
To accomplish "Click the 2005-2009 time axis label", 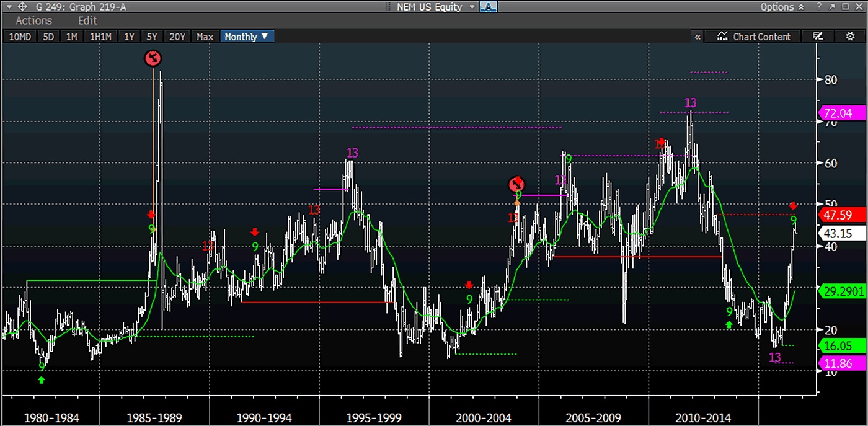I will [594, 417].
